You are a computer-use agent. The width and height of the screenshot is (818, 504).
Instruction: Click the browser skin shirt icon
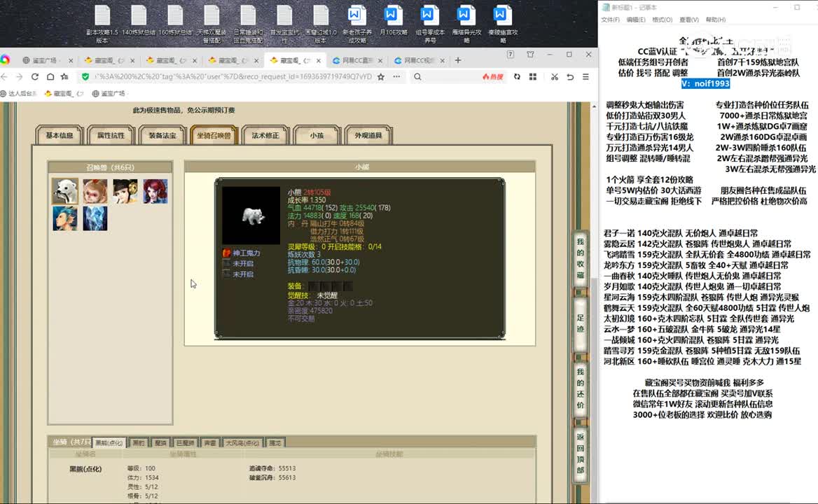tap(531, 54)
